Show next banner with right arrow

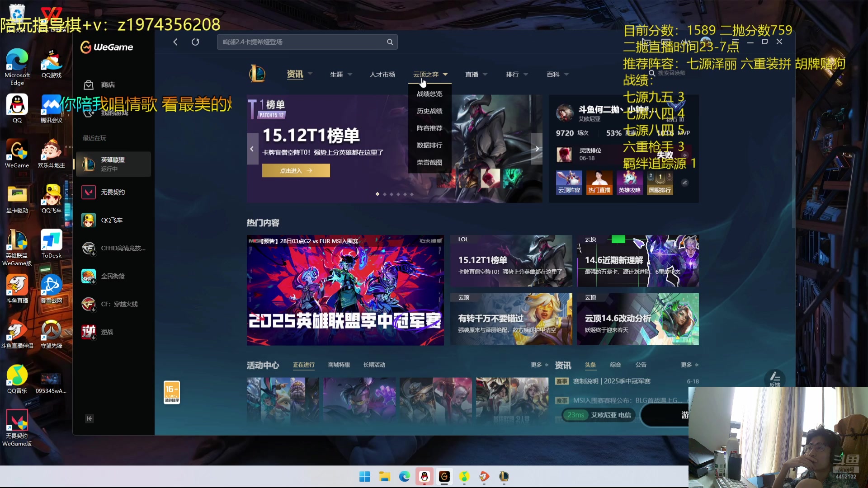(x=537, y=149)
